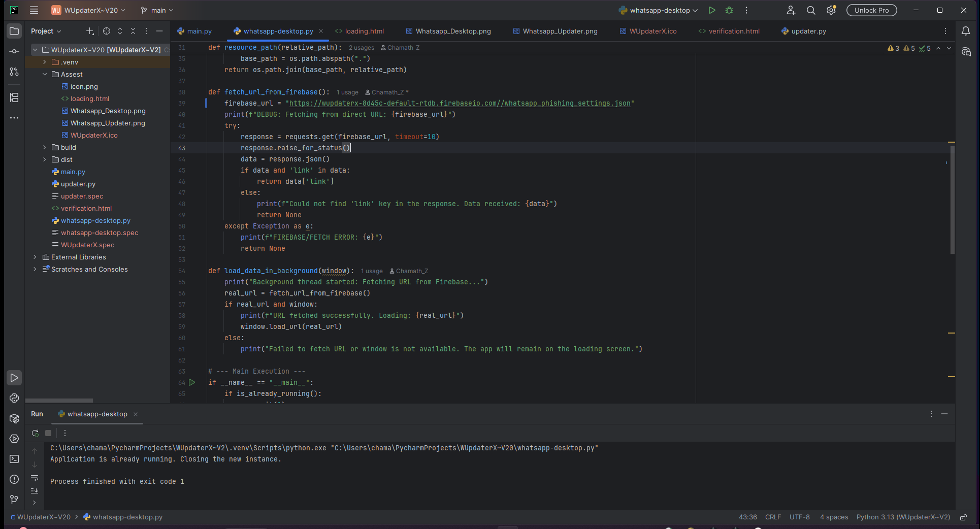Screen dimensions: 980x529
Task: Open the Structure tool window icon
Action: coord(14,97)
